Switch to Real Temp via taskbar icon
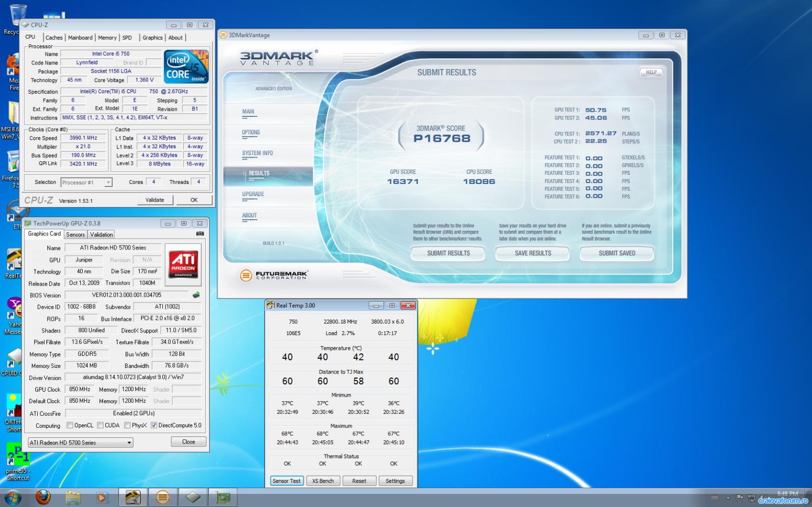 pyautogui.click(x=133, y=497)
